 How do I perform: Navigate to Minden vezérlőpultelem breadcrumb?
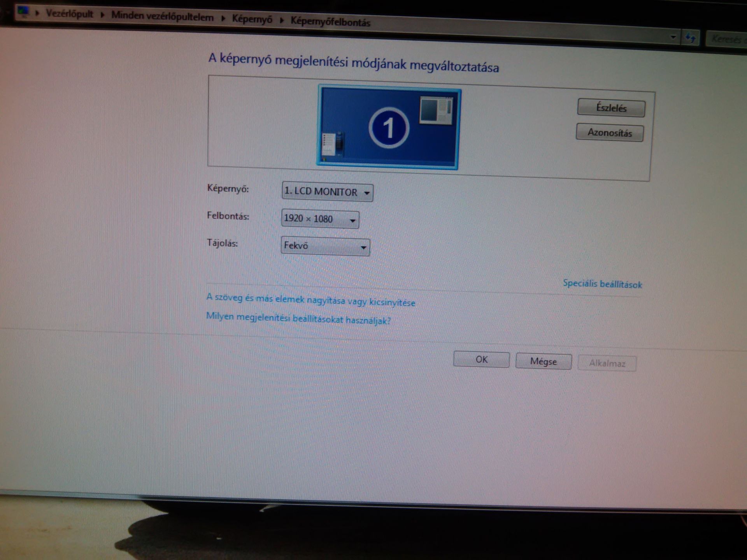162,17
